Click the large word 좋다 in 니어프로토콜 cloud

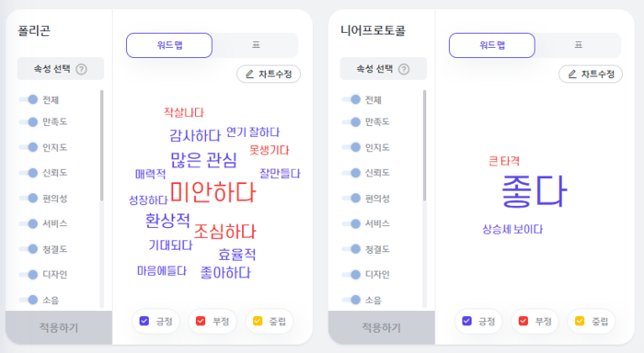[535, 191]
